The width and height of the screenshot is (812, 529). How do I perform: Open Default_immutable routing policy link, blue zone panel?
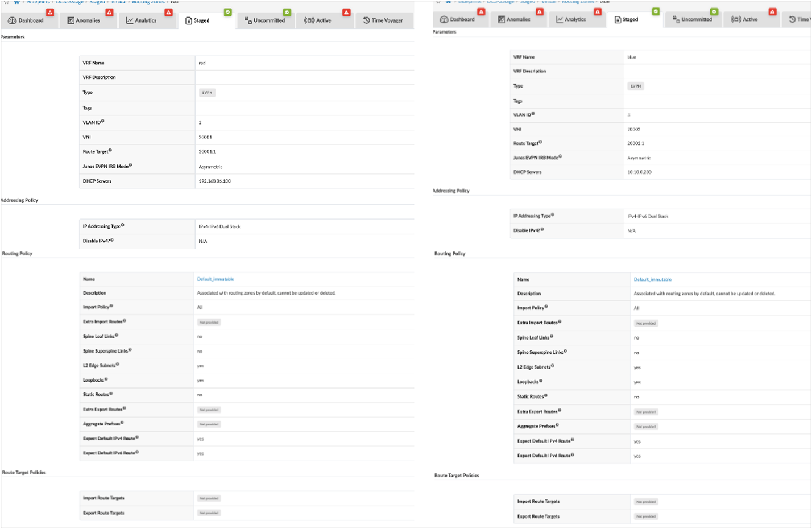pos(653,280)
